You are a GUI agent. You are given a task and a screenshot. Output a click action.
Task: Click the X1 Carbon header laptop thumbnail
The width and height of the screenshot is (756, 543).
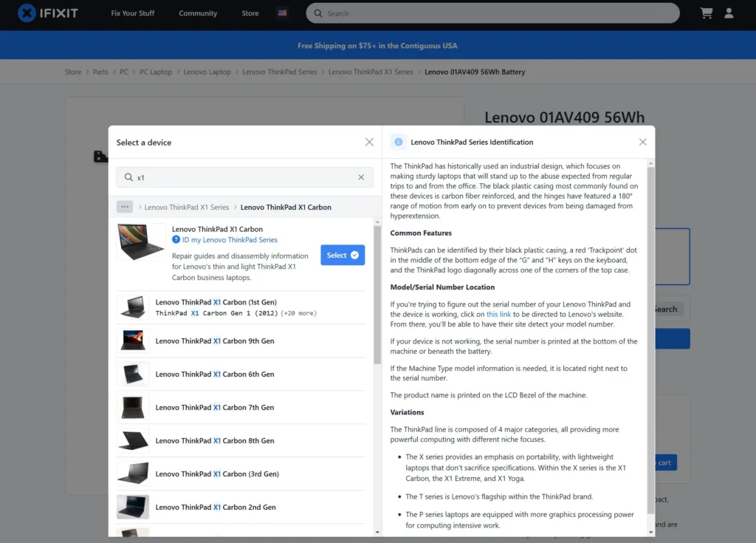tap(141, 242)
